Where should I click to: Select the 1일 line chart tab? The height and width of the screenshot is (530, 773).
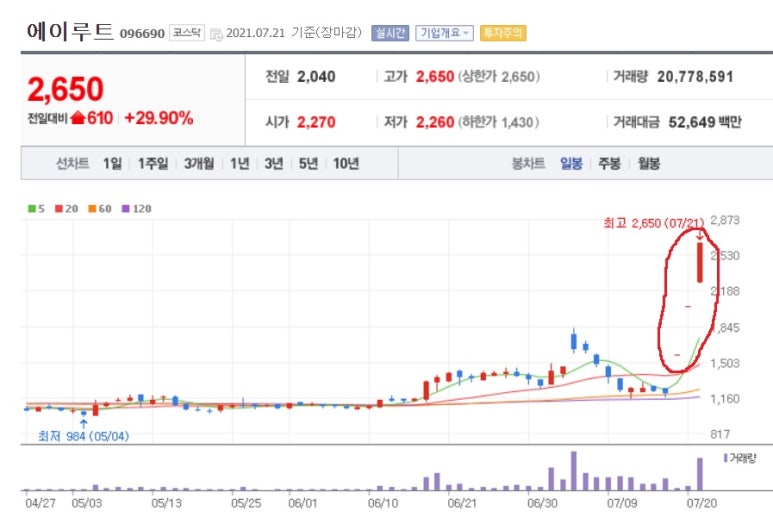point(112,163)
